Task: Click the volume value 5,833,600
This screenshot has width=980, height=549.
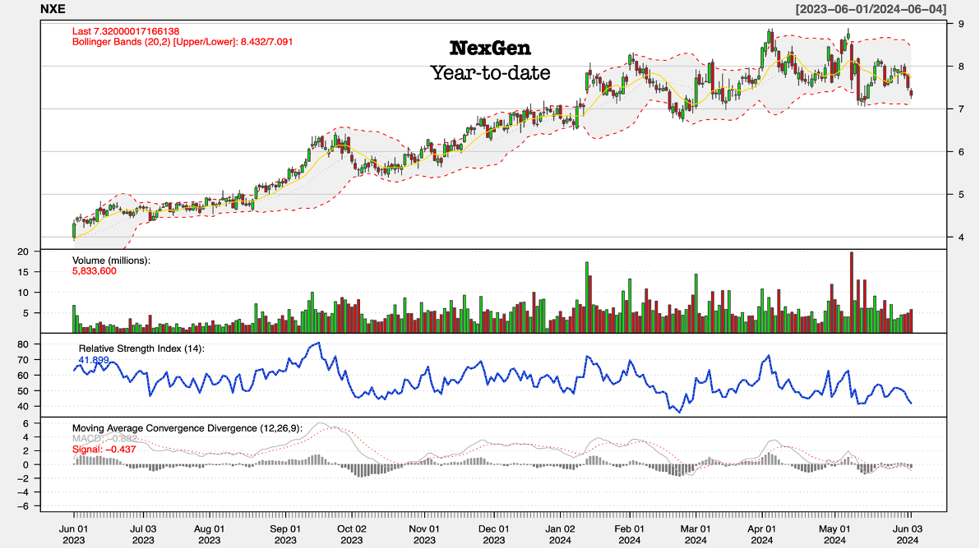Action: point(95,271)
